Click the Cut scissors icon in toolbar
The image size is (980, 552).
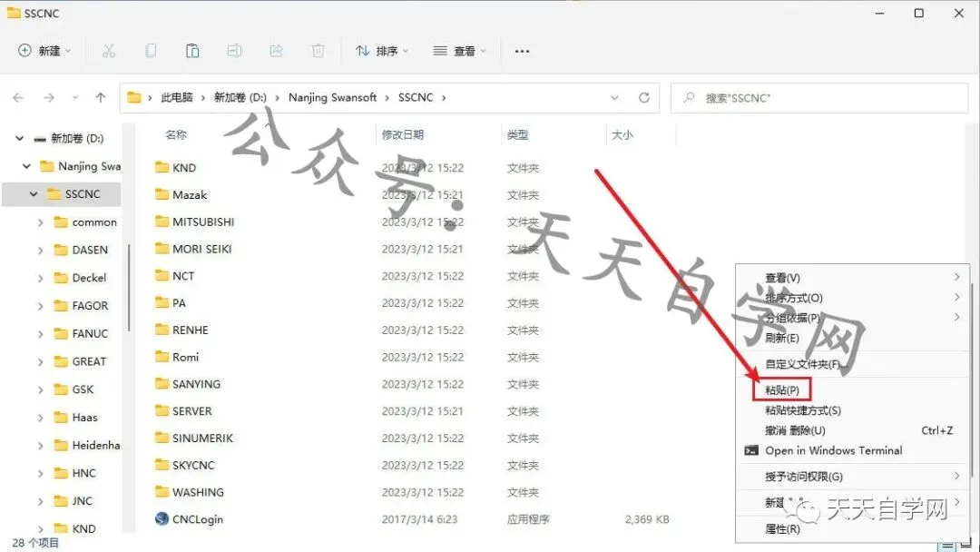point(109,51)
